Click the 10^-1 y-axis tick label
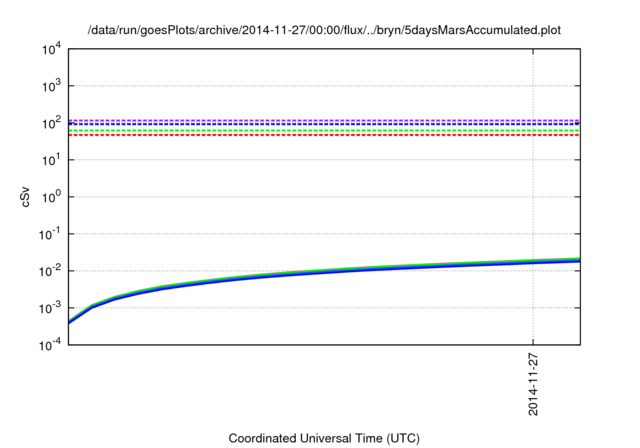This screenshot has width=640, height=448. tap(50, 235)
